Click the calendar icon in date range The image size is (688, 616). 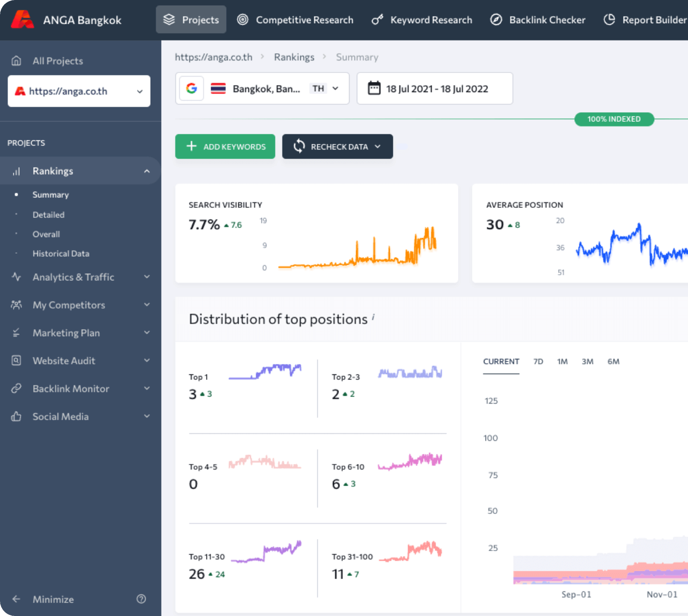click(374, 88)
